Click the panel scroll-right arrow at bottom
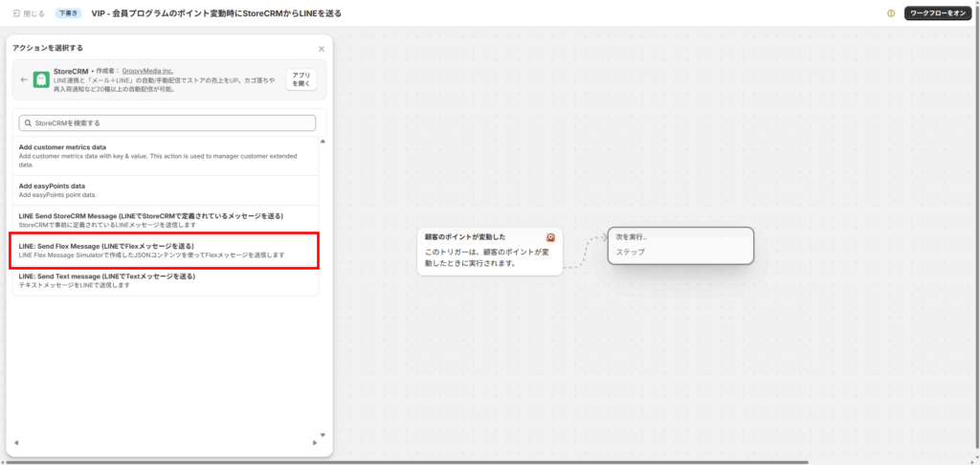Viewport: 980px width, 465px height. click(315, 442)
